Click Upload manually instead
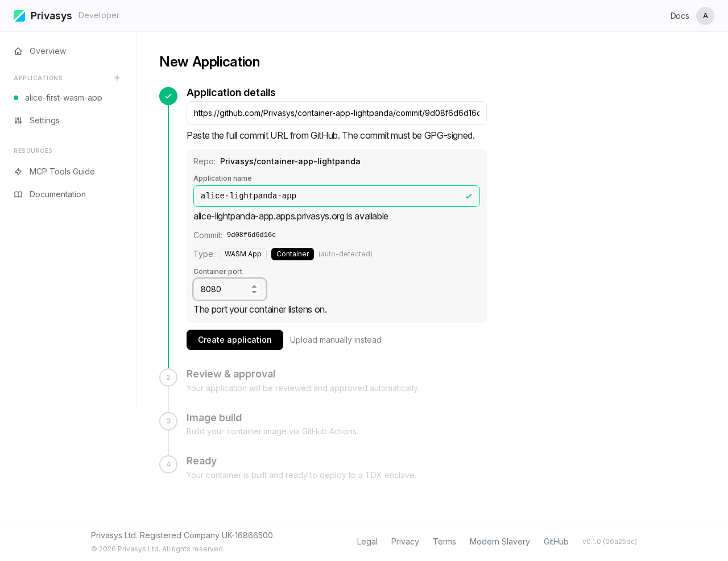 click(x=336, y=339)
